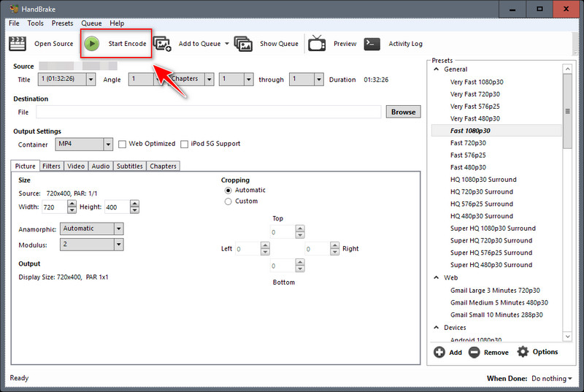Decrease Height with the down stepper
The width and height of the screenshot is (584, 392).
[135, 210]
